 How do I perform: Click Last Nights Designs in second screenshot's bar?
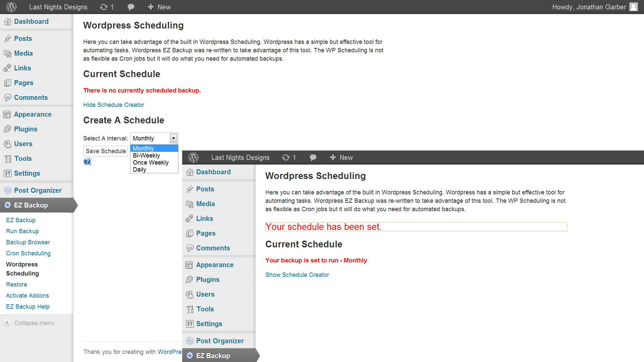(240, 158)
